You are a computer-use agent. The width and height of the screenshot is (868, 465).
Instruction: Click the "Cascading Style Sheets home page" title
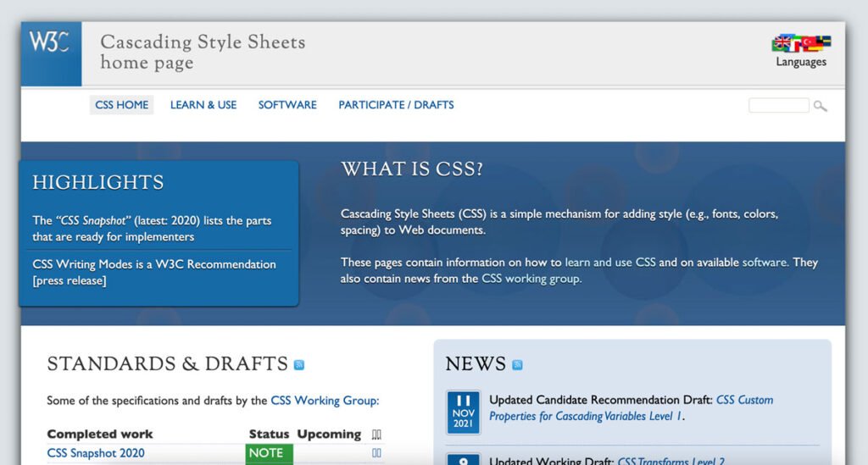point(203,52)
